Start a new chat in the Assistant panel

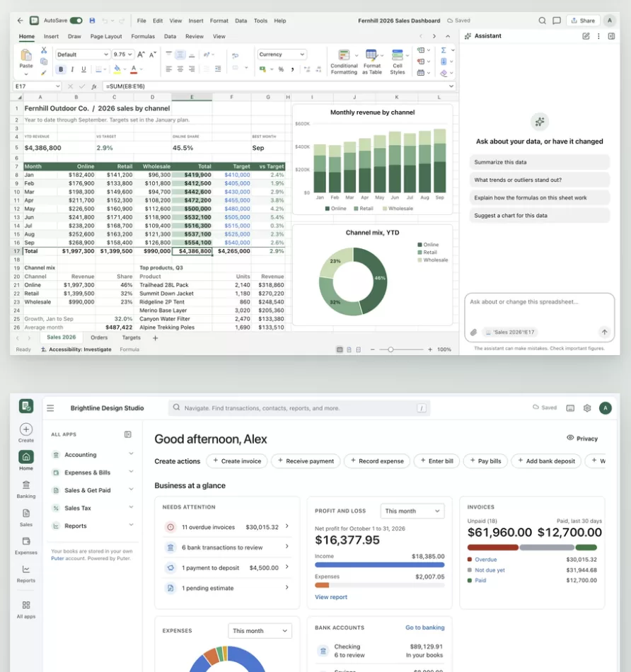pos(586,36)
